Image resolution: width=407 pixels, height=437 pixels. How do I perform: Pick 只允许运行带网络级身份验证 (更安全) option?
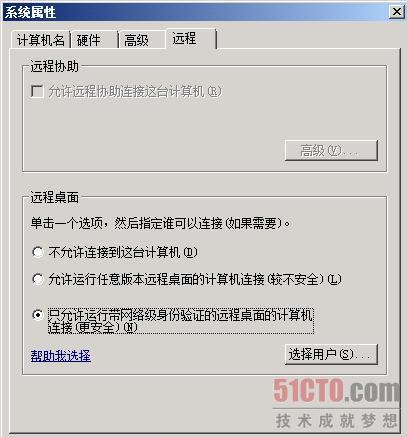pyautogui.click(x=38, y=315)
